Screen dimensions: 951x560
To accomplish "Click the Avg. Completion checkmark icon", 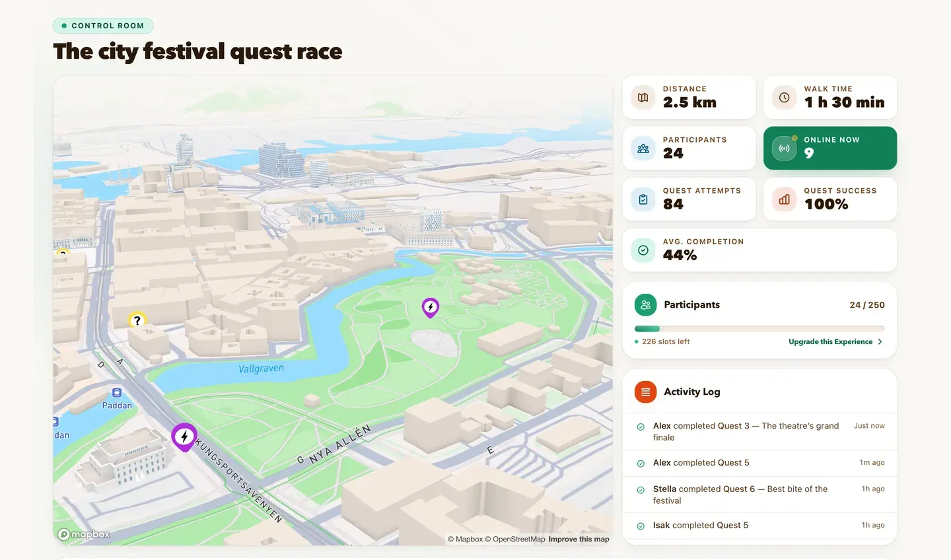I will click(643, 250).
